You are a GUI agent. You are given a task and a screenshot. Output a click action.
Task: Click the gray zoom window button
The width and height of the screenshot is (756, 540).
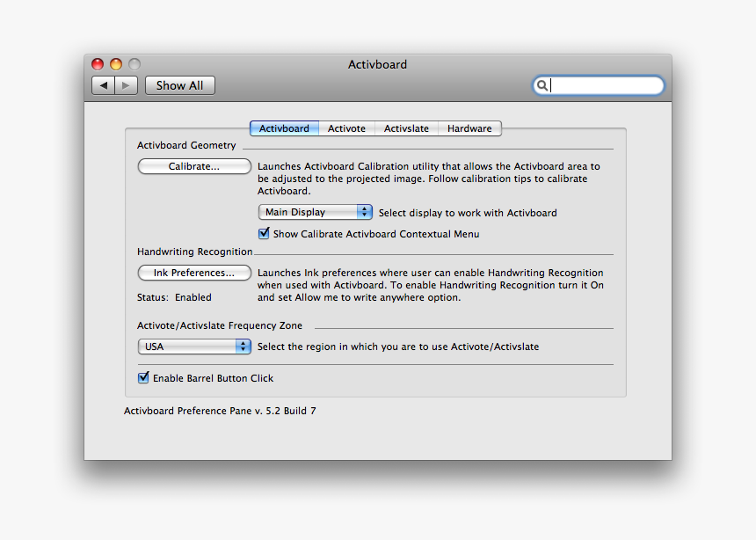[x=134, y=64]
